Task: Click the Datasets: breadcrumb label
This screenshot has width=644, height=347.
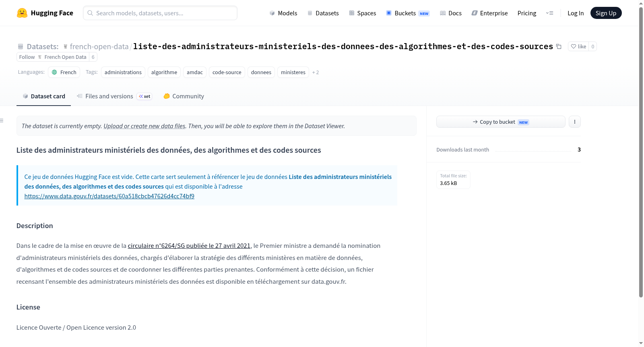Action: (43, 46)
